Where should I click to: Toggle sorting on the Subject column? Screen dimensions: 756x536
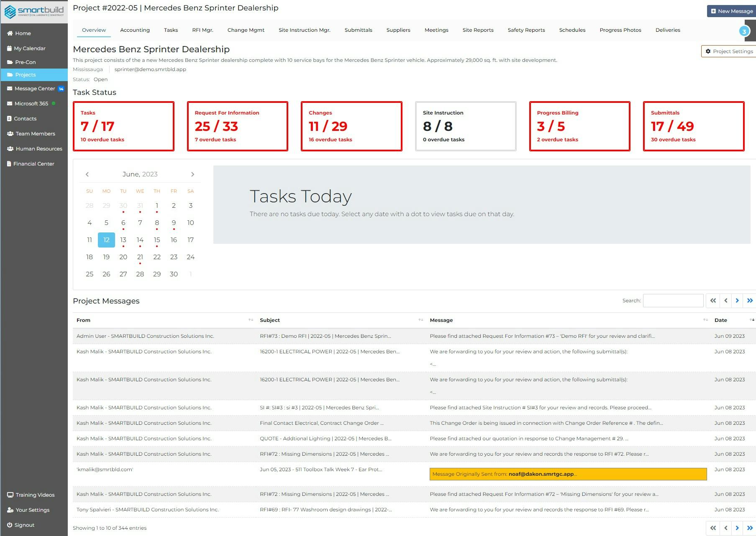[420, 320]
